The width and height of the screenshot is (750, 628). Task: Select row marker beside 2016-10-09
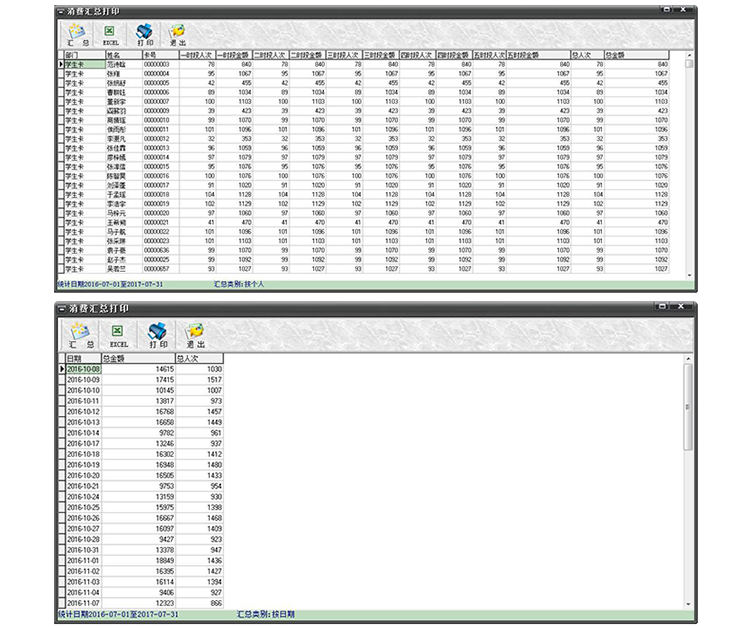click(61, 380)
